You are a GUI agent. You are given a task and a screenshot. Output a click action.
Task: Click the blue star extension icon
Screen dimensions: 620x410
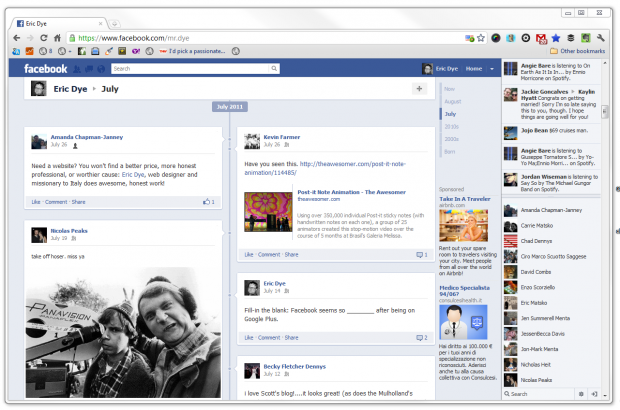556,38
